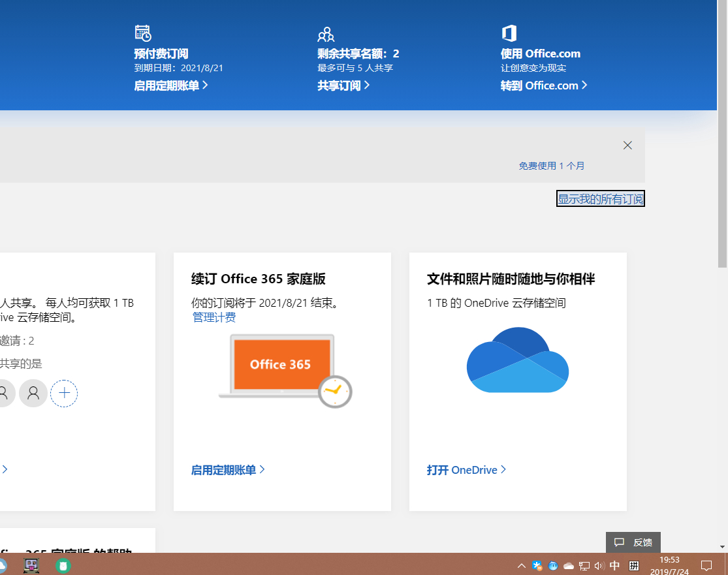Screen dimensions: 728x575
Task: Click the Office 365 laptop illustration
Action: click(x=285, y=370)
